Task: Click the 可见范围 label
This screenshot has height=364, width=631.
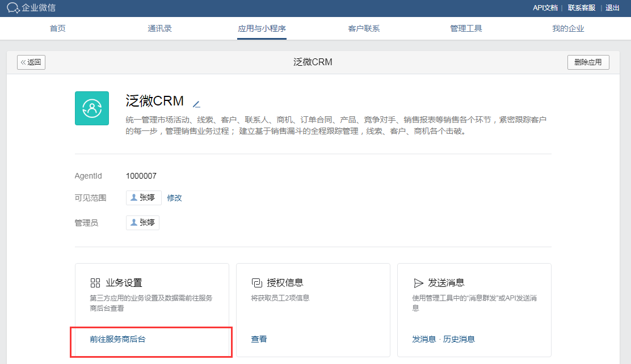Action: [x=91, y=198]
